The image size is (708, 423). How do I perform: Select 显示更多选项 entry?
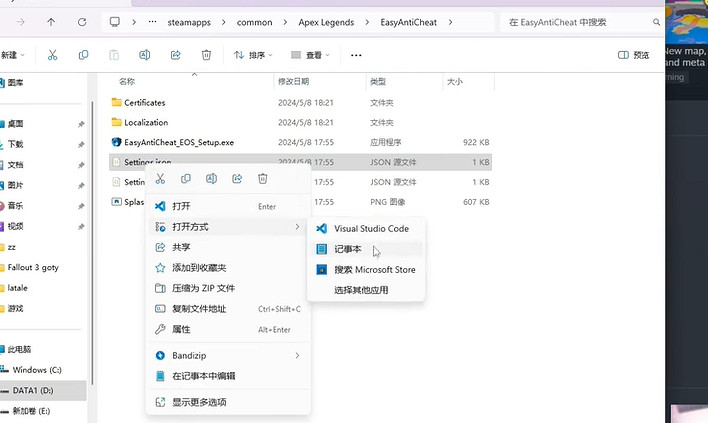[x=228, y=402]
